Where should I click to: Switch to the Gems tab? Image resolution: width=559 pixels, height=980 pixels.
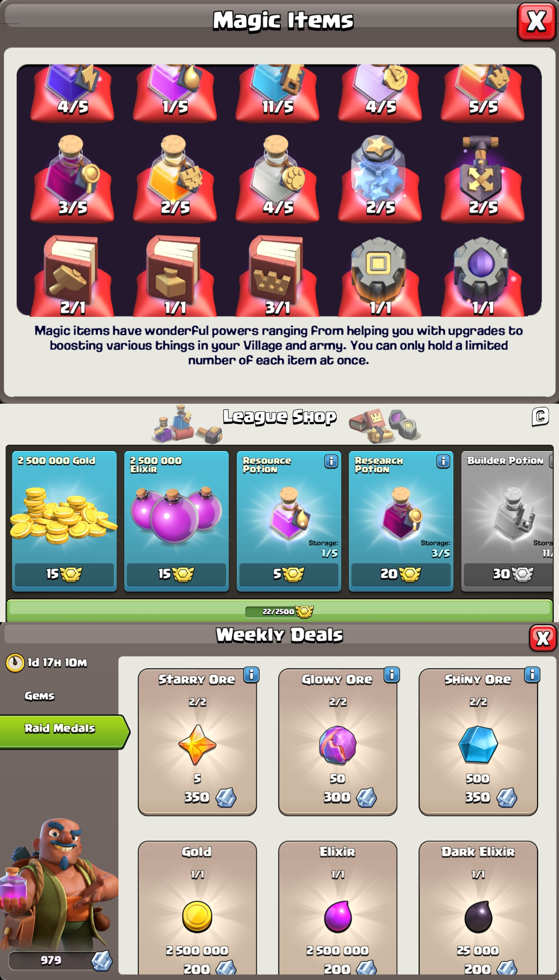(x=40, y=696)
